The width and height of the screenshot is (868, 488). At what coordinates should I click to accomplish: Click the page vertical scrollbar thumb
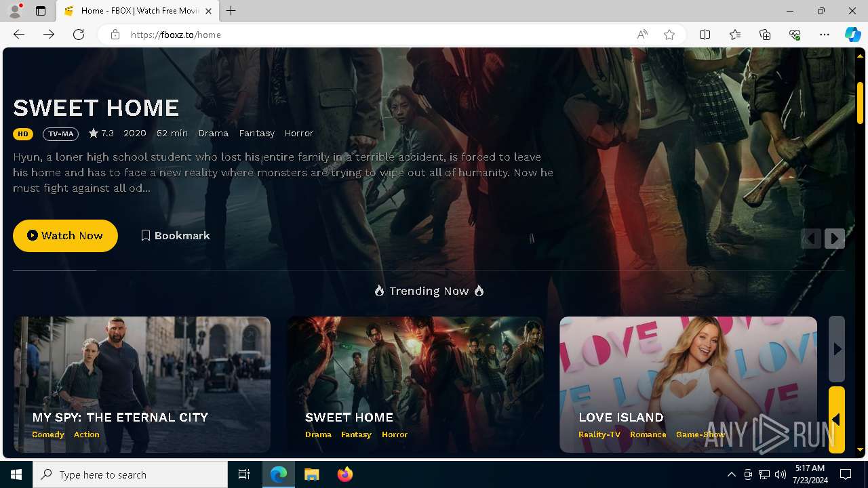[x=860, y=103]
